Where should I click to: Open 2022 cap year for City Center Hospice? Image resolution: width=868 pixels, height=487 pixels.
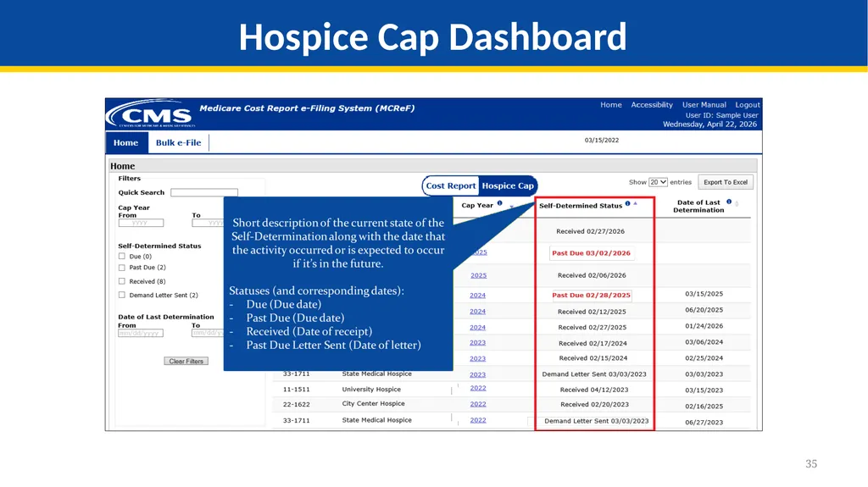coord(478,405)
